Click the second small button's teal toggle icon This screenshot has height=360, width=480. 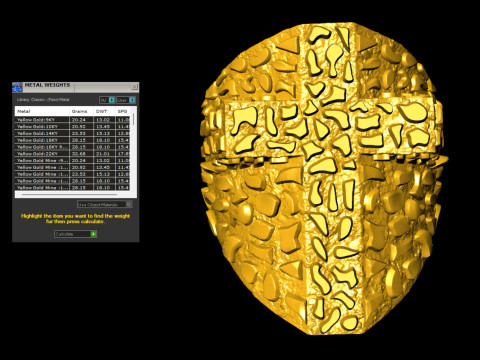(132, 100)
